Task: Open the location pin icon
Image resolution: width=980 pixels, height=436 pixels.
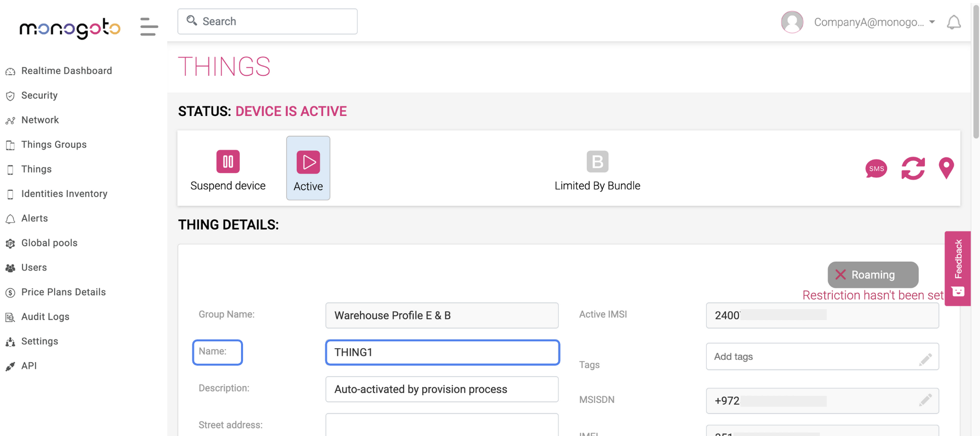Action: pos(946,168)
